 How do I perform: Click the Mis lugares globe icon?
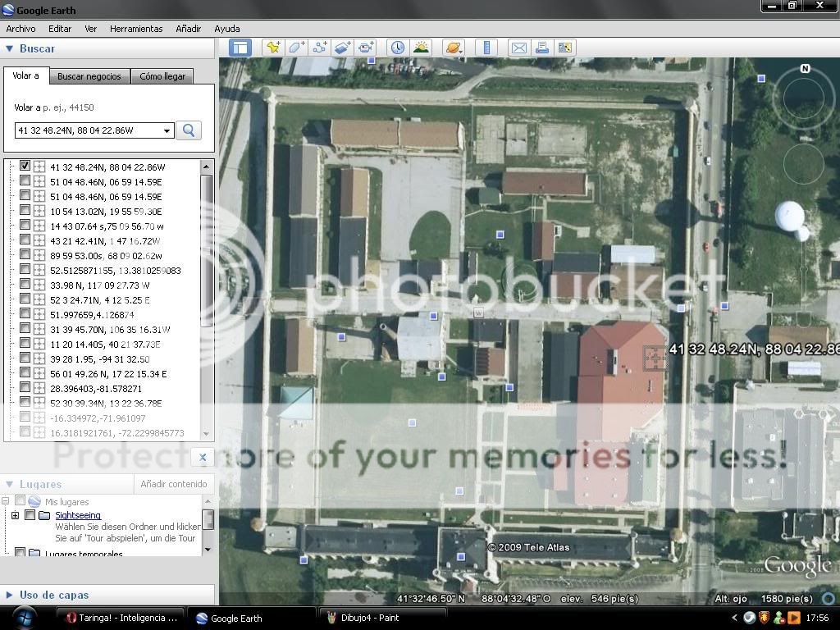click(34, 501)
